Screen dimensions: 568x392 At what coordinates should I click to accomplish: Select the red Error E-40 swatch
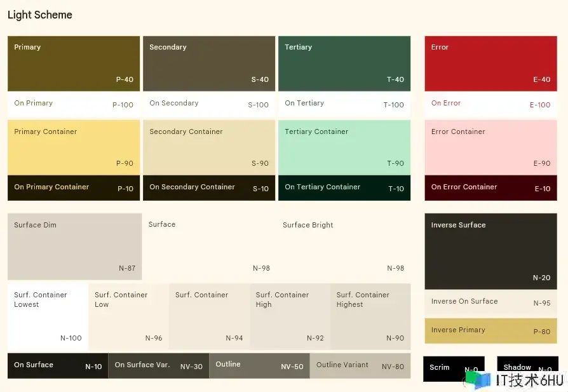(490, 64)
